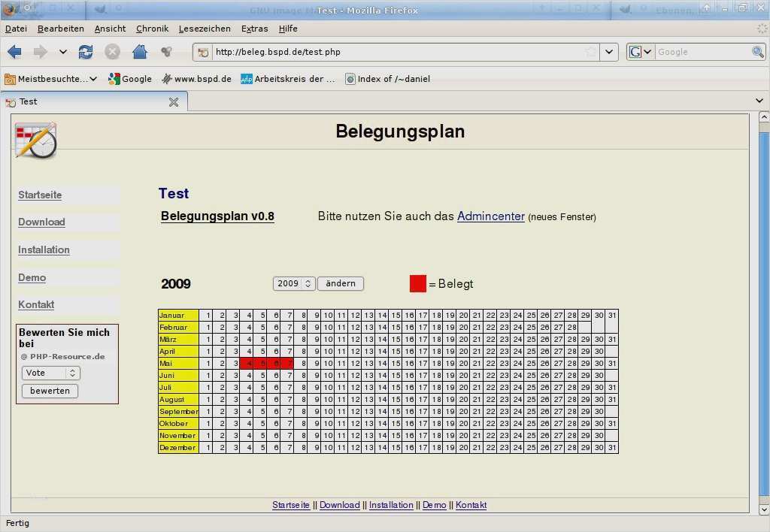The image size is (770, 532).
Task: Reload the current page
Action: (x=85, y=51)
